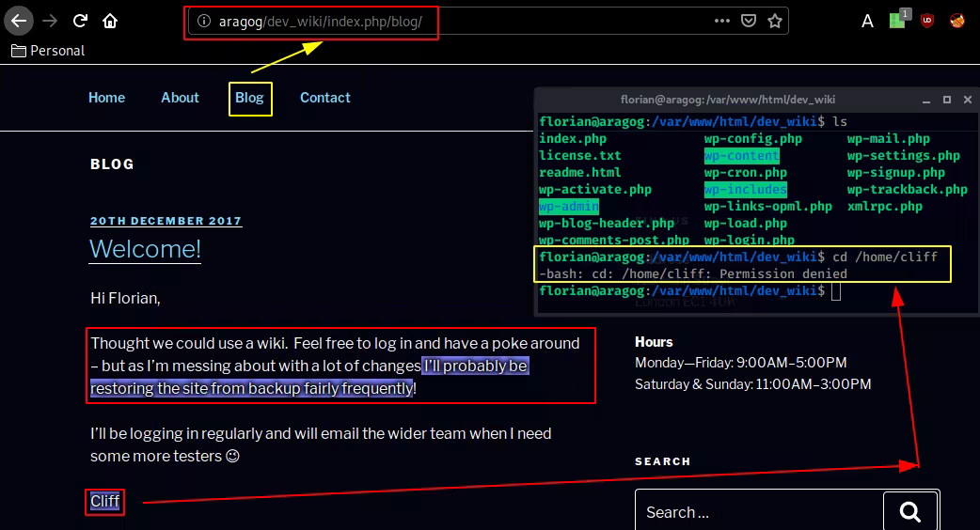
Task: Click the Forward navigation arrow
Action: [x=50, y=21]
